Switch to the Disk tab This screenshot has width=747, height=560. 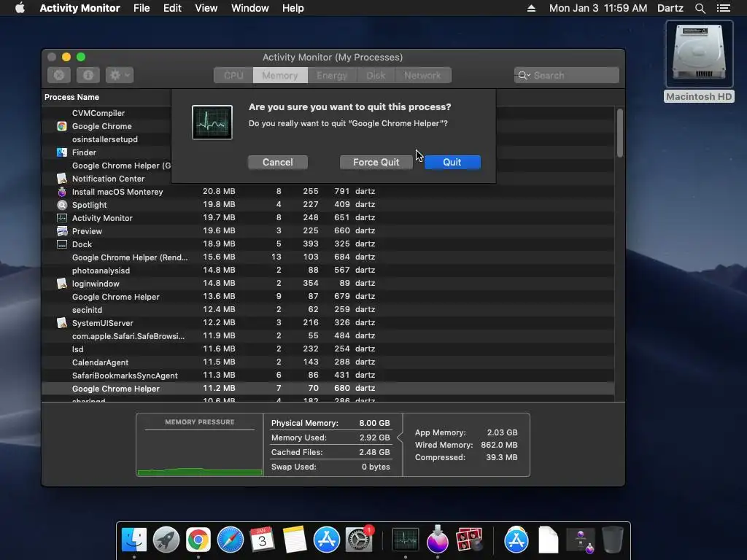376,75
